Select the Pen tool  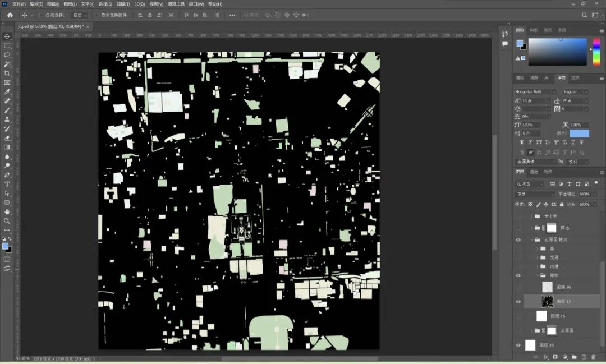(x=7, y=175)
